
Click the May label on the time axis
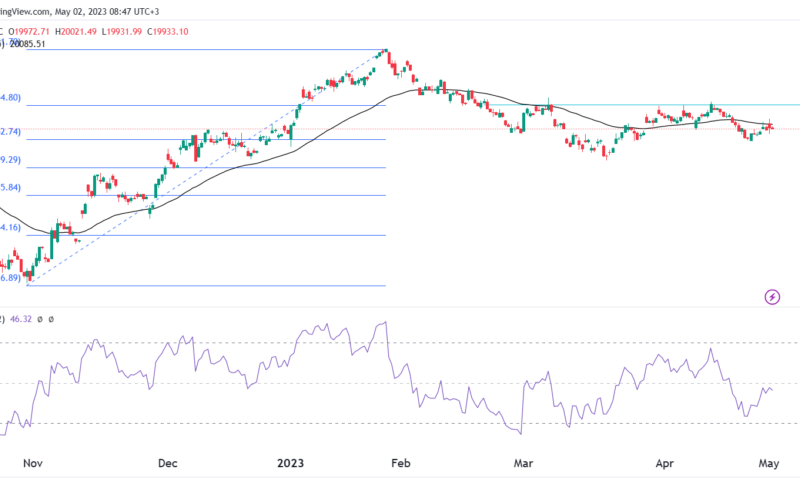[x=769, y=464]
